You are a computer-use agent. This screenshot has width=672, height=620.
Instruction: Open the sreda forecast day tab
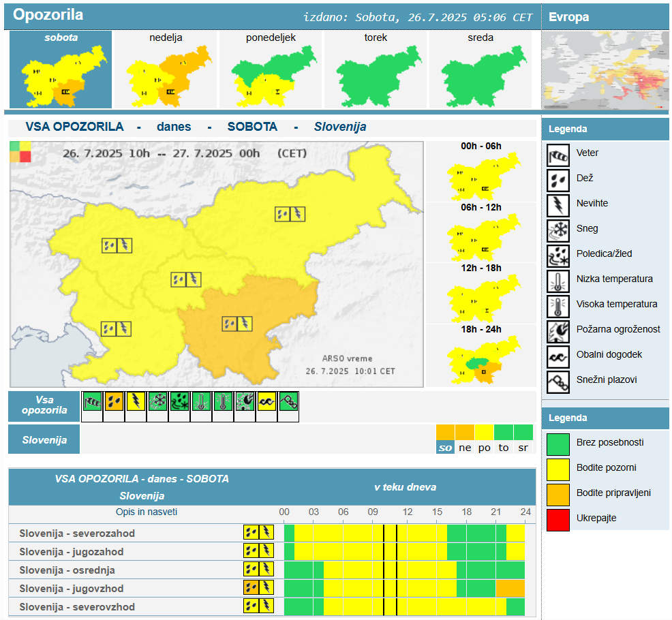481,69
